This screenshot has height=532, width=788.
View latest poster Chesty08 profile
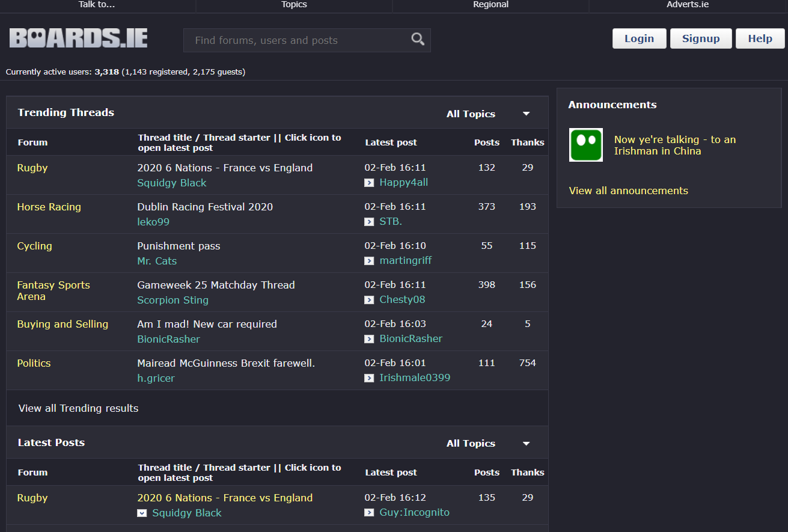click(402, 299)
